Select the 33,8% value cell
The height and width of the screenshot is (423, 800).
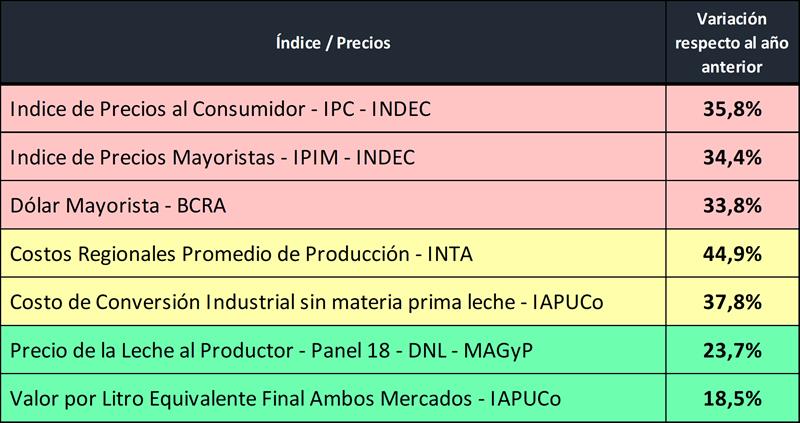[731, 206]
